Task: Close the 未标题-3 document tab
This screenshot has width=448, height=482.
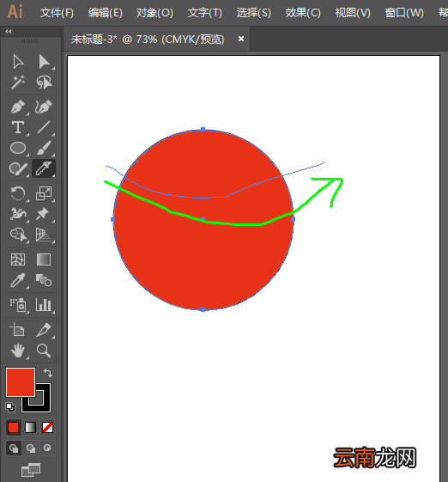Action: point(241,39)
